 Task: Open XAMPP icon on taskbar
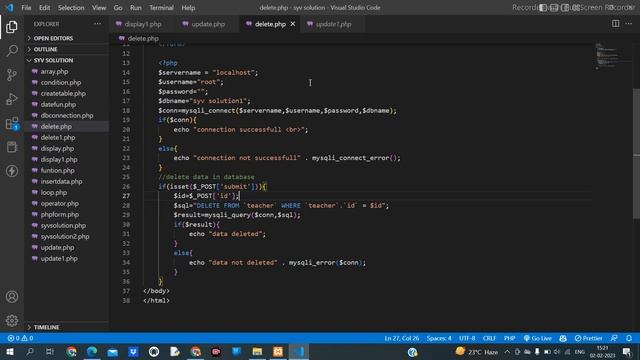[278, 351]
